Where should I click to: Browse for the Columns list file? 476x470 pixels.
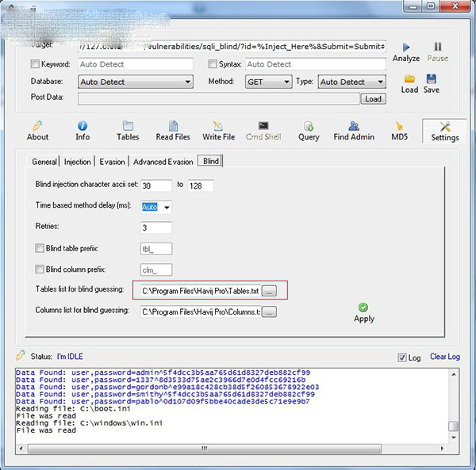click(x=269, y=312)
